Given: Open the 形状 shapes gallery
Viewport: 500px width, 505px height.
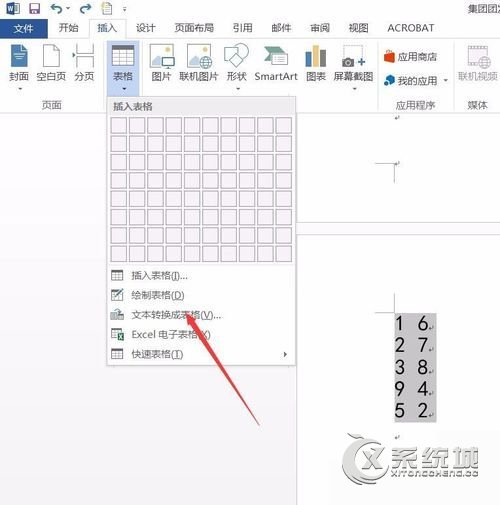Looking at the screenshot, I should 237,62.
